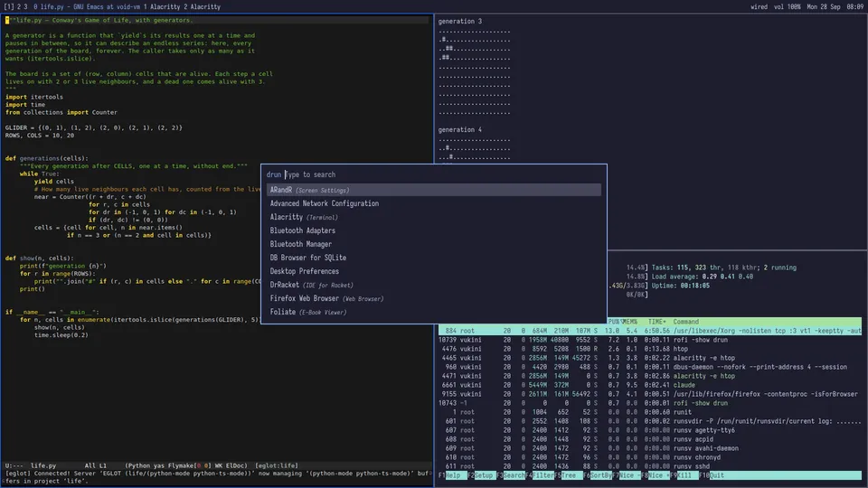Click the rofi 'Type to search' field
The image size is (868, 488).
(x=442, y=174)
